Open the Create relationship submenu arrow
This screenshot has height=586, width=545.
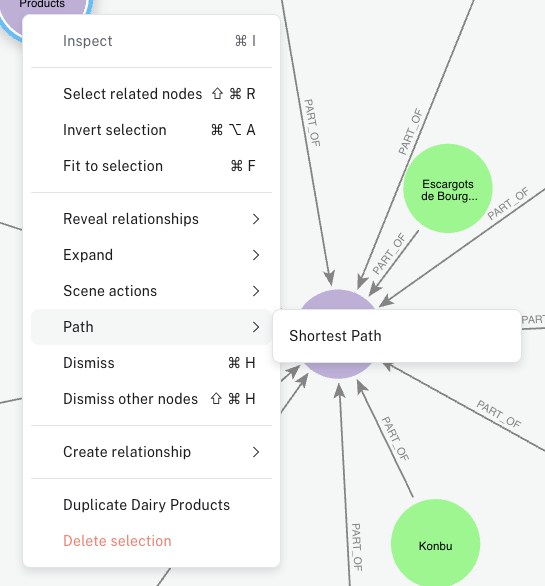pos(256,452)
